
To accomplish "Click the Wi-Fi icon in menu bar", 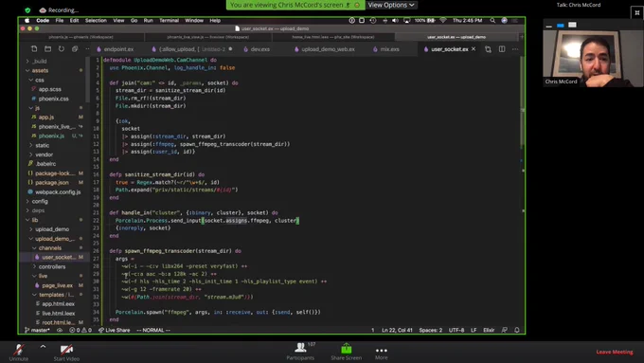I will 443,20.
